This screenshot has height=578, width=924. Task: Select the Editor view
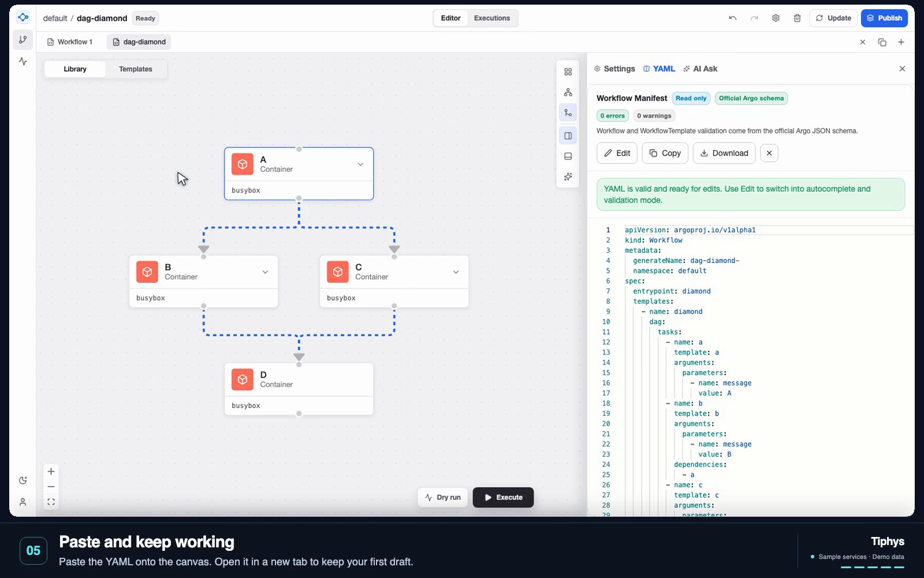(x=450, y=18)
